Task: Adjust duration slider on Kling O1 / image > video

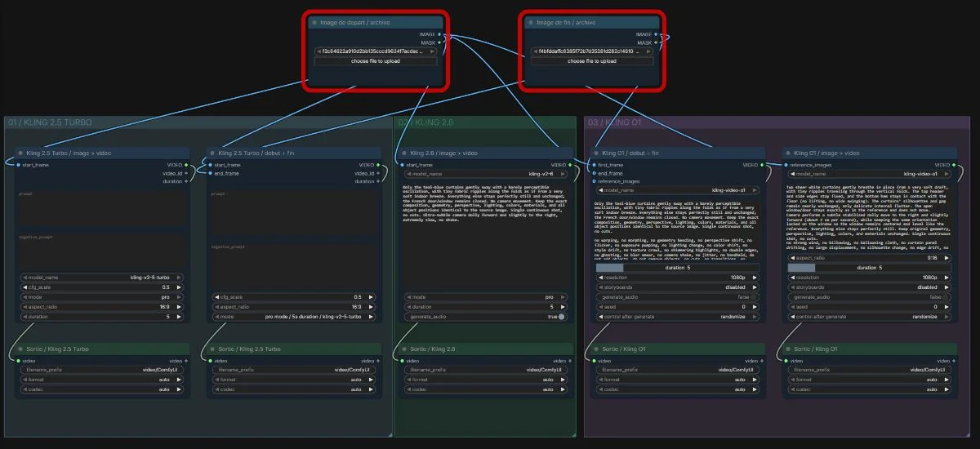Action: [x=871, y=268]
